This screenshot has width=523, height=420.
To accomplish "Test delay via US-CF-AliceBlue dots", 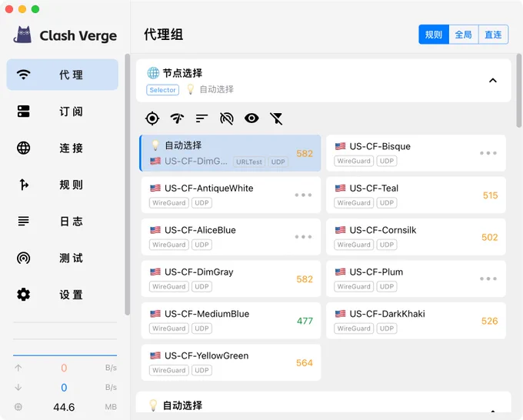I will (303, 237).
